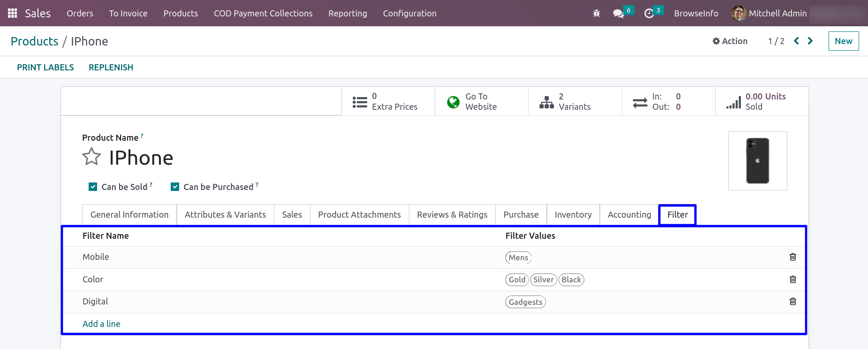Screen dimensions: 868x349
Task: Click the debug bug icon
Action: pyautogui.click(x=596, y=13)
